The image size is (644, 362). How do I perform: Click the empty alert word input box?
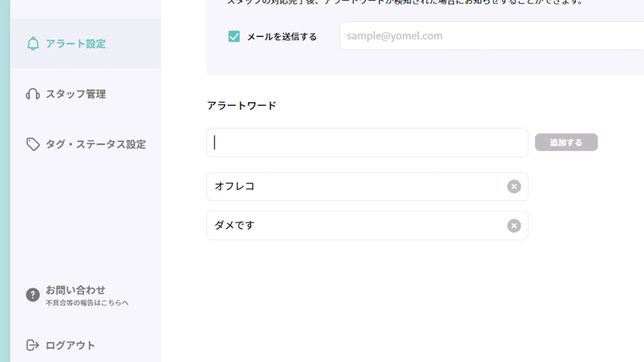click(367, 142)
